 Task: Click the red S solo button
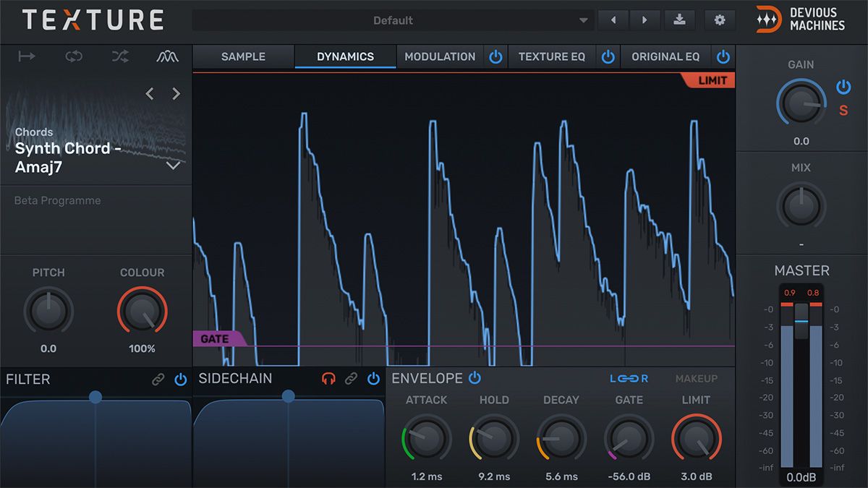coord(843,111)
